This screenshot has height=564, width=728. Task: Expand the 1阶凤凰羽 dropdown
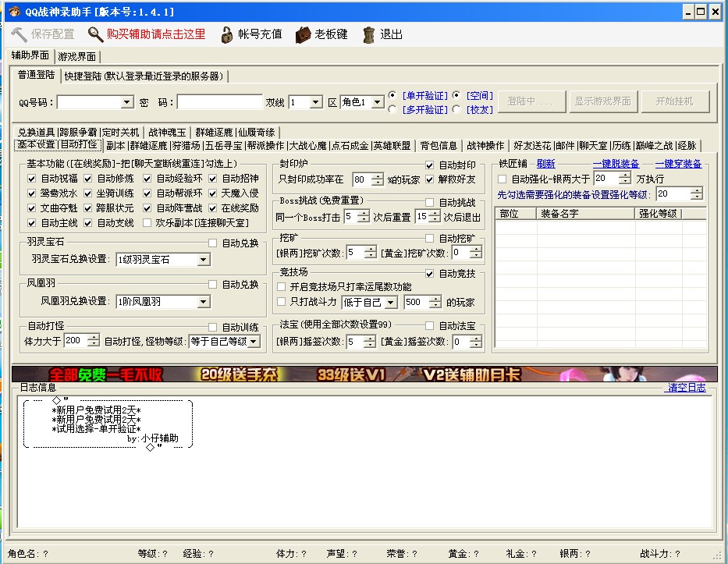click(203, 302)
